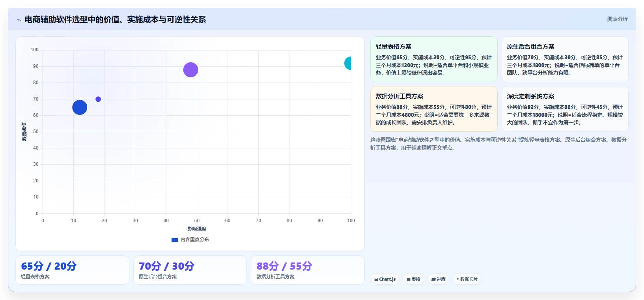Open the 数据分析工具方案 description card
The image size is (644, 300).
pyautogui.click(x=434, y=109)
